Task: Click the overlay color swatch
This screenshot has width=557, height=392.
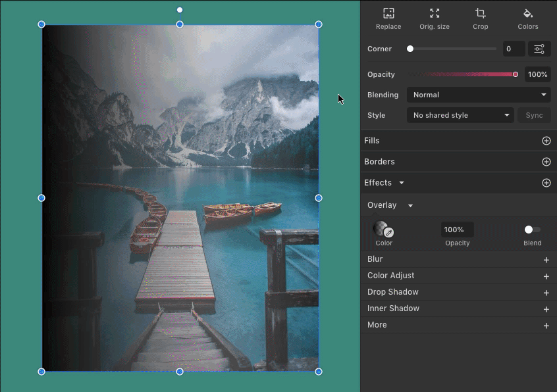Action: click(x=381, y=228)
